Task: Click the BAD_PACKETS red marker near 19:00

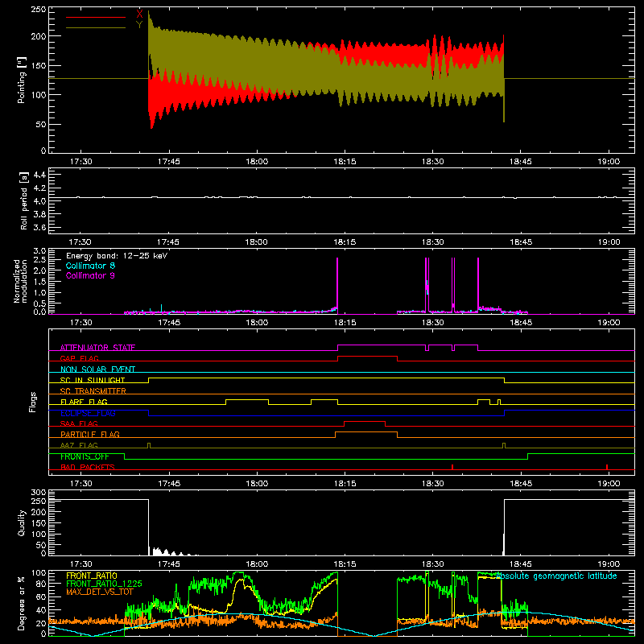Action: (x=607, y=467)
